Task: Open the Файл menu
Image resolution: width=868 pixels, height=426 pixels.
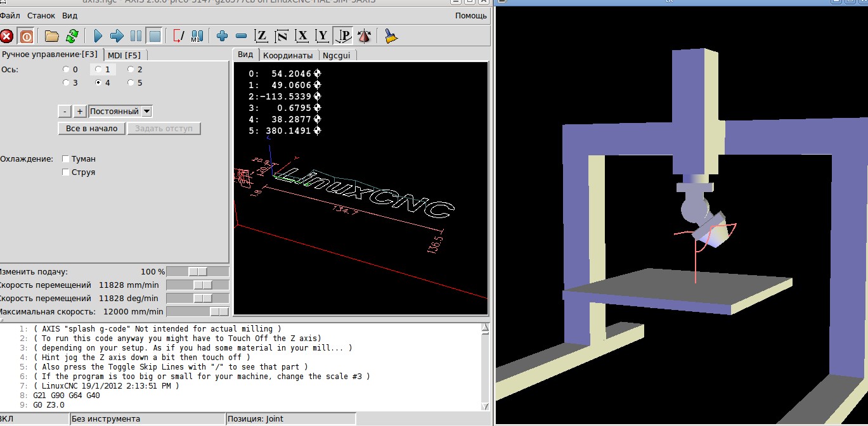Action: point(10,15)
